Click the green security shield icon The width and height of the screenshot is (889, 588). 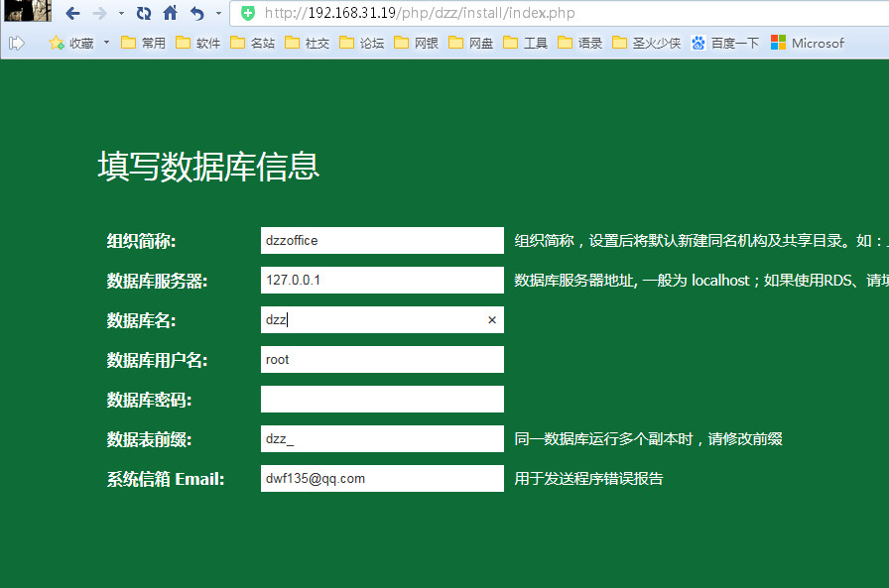(248, 14)
